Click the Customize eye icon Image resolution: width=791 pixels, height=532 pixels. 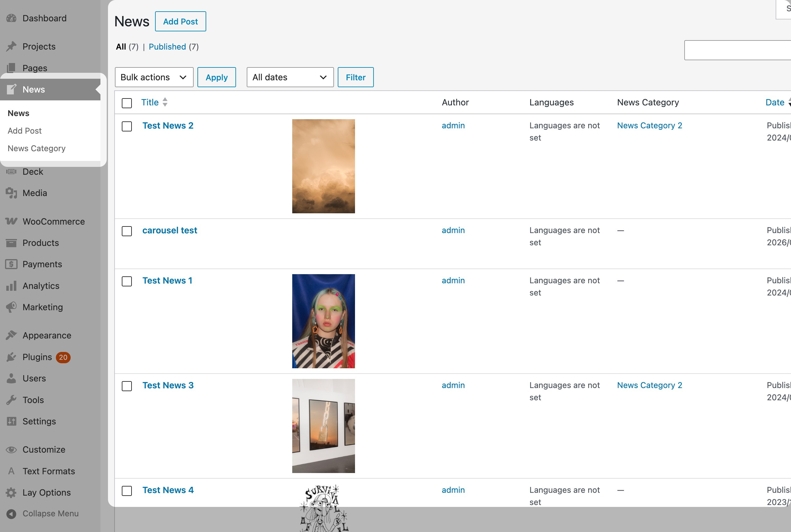(11, 450)
